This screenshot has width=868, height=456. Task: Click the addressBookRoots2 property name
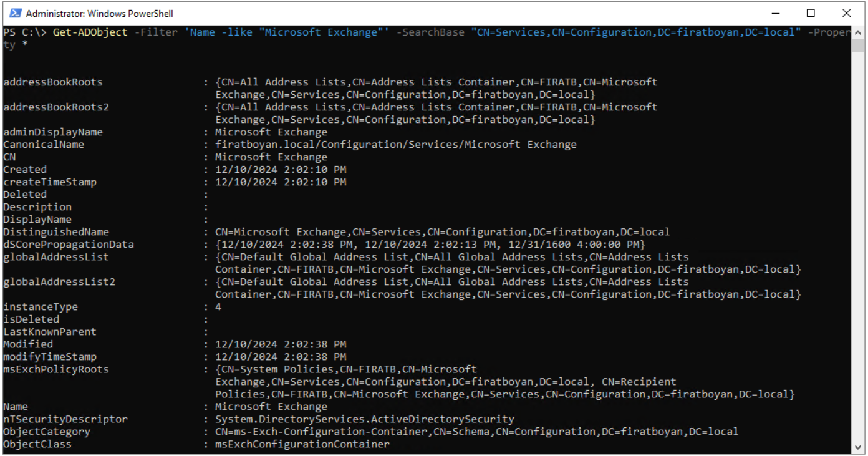pyautogui.click(x=56, y=107)
